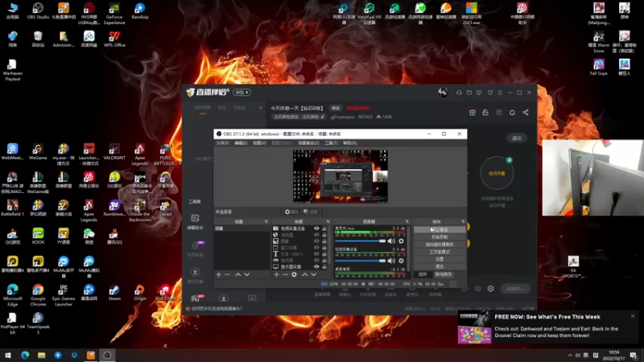Screen dimensions: 644x362
Task: Open source properties gear in Sources toolbar
Action: click(294, 274)
